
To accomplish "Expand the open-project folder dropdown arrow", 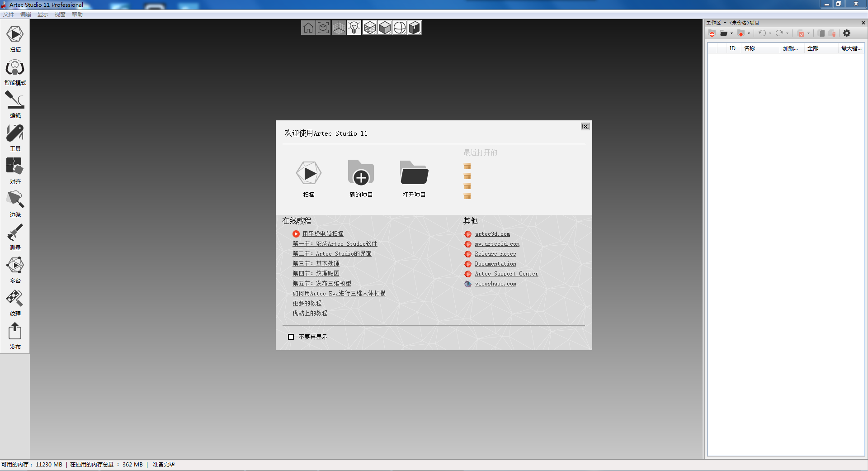I will pyautogui.click(x=732, y=33).
